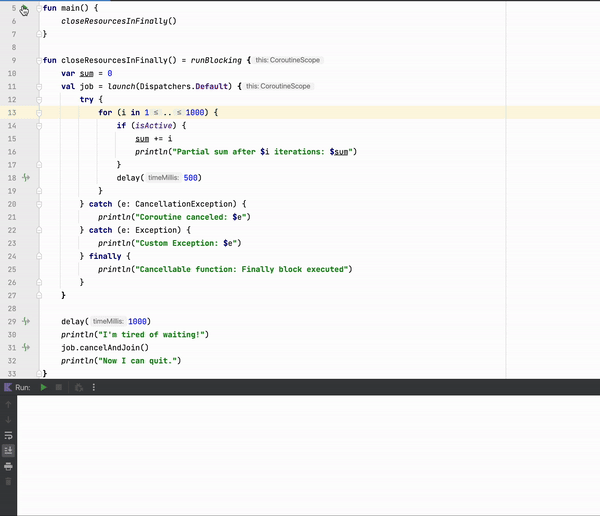Collapse the main function fold marker on line 5
This screenshot has height=516, width=600.
(38, 8)
